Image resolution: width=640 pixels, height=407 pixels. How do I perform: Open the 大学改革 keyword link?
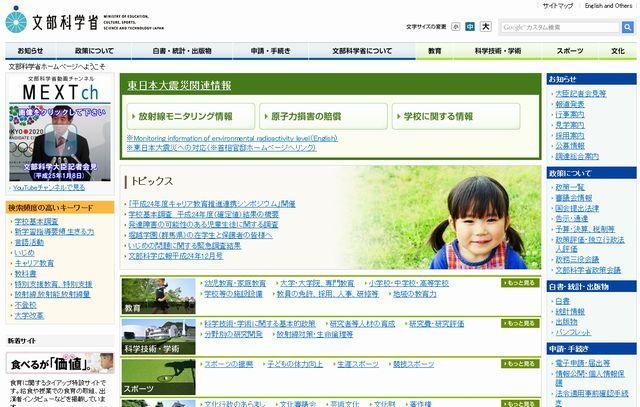coord(29,316)
